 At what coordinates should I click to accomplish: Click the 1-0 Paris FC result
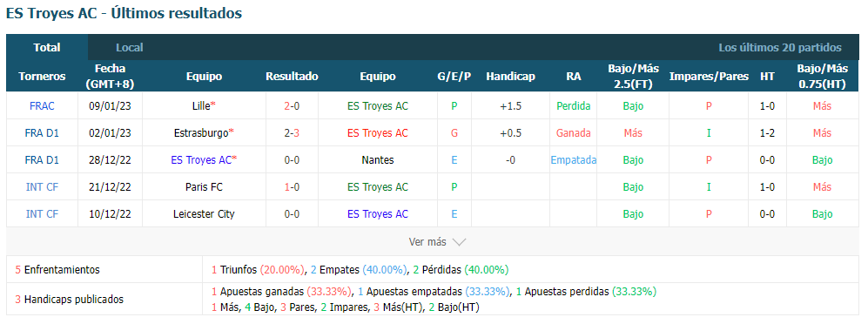pyautogui.click(x=292, y=187)
